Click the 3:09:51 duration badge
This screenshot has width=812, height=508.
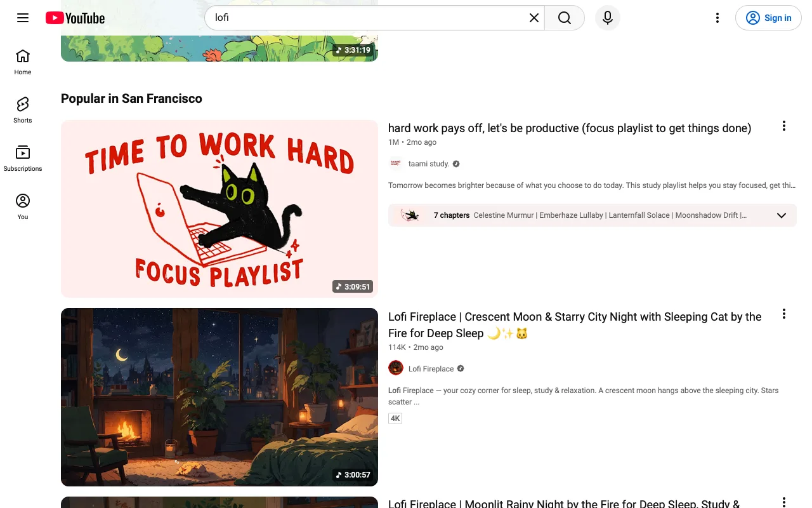(x=353, y=287)
